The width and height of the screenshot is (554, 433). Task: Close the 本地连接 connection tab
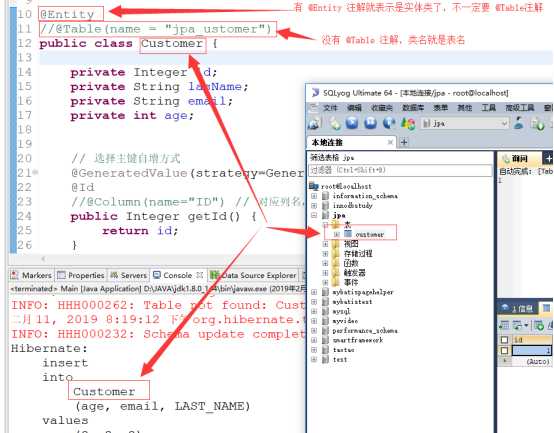click(x=390, y=142)
